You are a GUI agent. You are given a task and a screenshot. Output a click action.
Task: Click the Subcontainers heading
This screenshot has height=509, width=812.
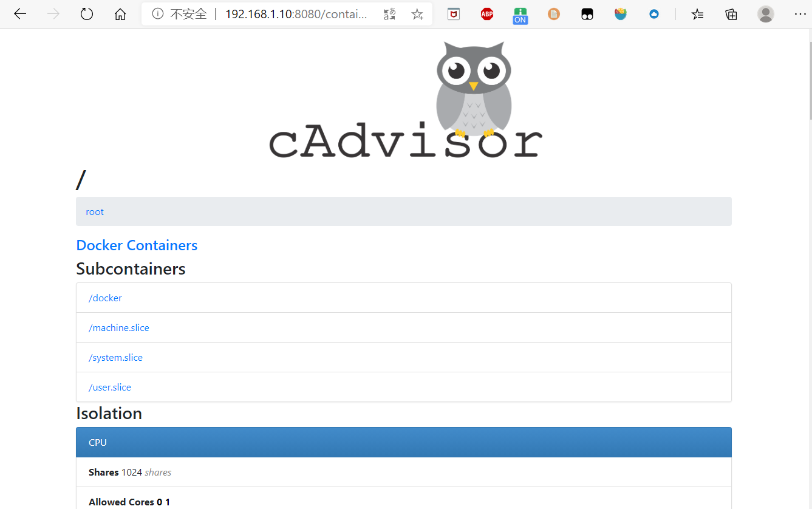[131, 268]
